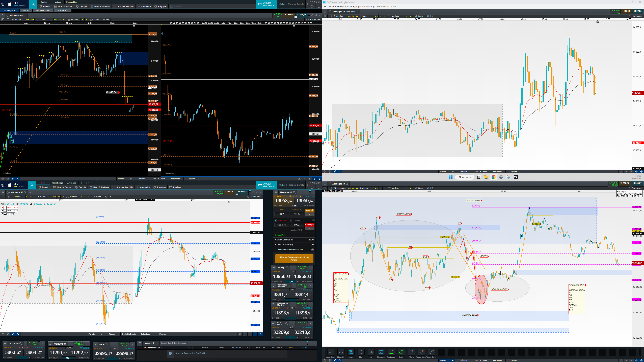Click Placer Ordre au Marché de Vente
Screen dimensions: 644x362
coord(294,259)
